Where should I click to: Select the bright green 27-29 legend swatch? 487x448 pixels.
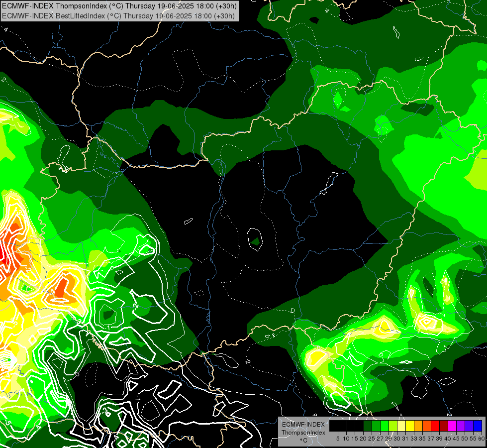(x=385, y=426)
